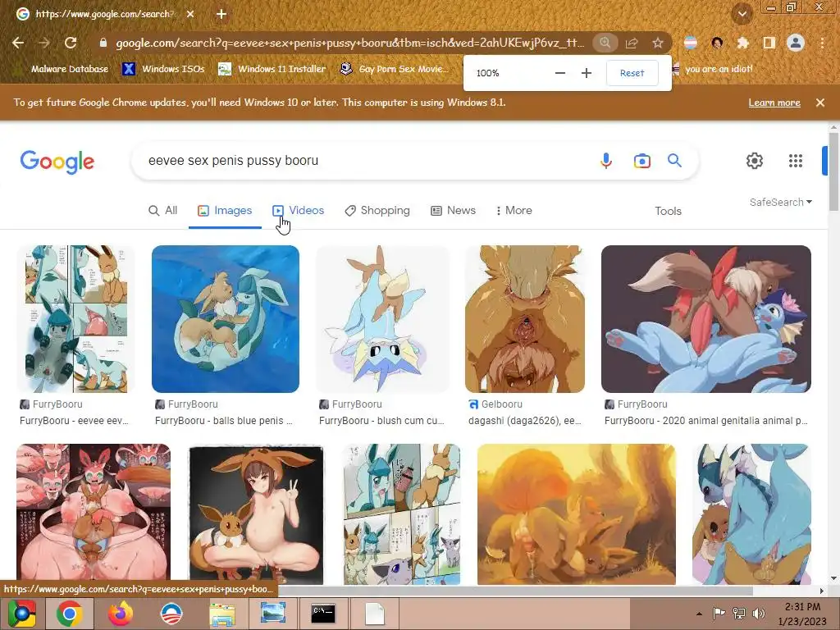Viewport: 840px width, 630px height.
Task: Switch to the News tab
Action: click(x=453, y=211)
